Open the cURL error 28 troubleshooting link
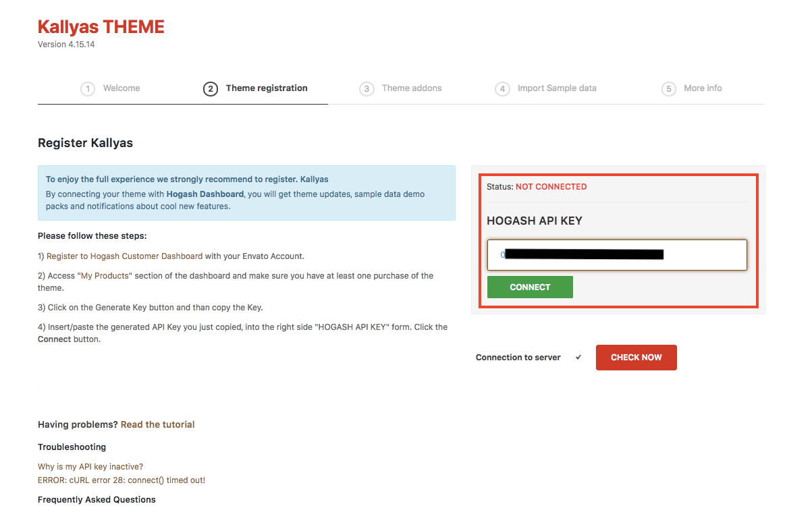812x506 pixels. (121, 480)
